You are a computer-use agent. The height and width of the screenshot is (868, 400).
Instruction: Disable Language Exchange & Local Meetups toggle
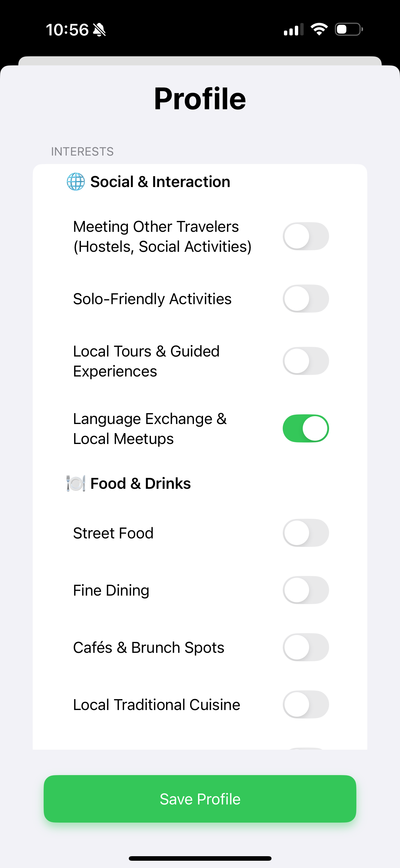305,428
